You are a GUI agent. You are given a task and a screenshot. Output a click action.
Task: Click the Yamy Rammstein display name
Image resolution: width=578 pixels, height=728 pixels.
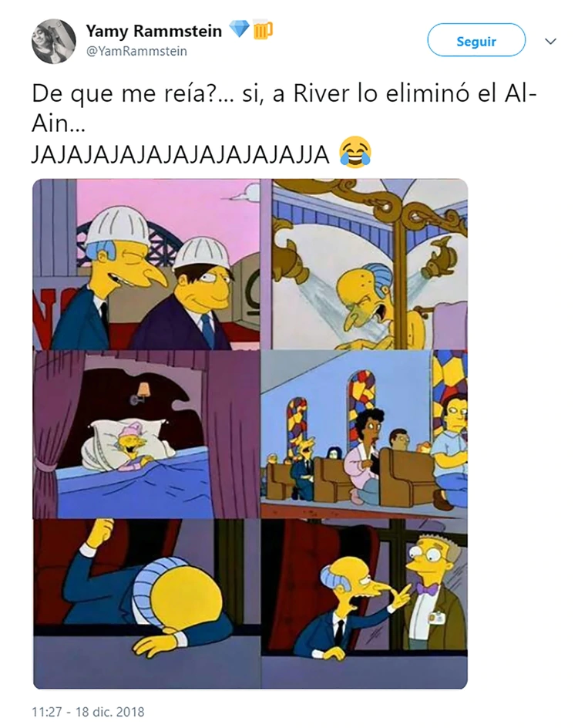154,31
